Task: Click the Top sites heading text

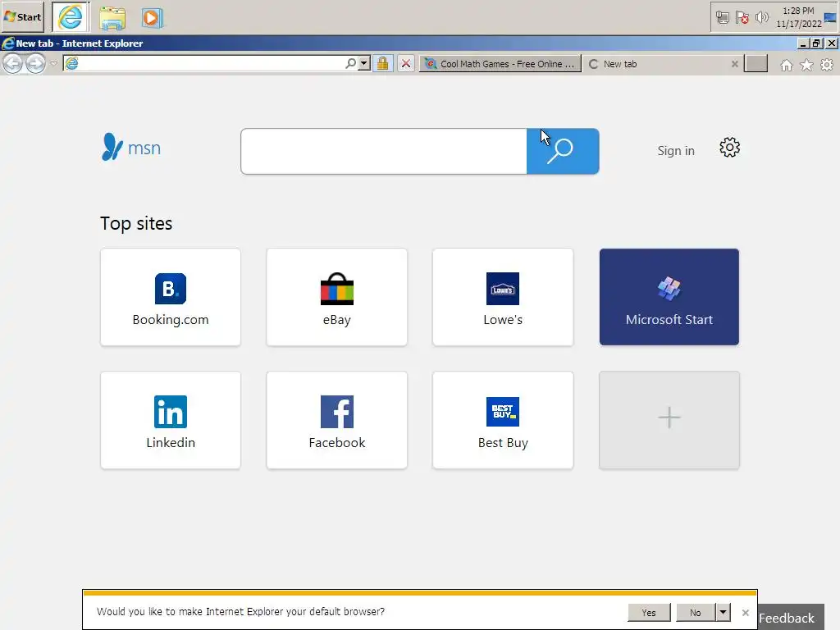Action: (x=136, y=223)
